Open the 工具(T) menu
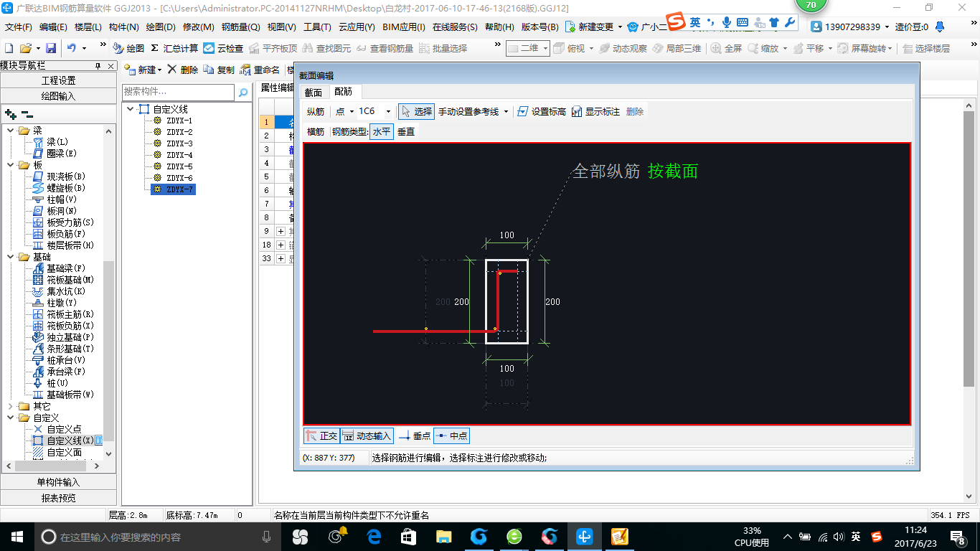The image size is (980, 551). 317,27
